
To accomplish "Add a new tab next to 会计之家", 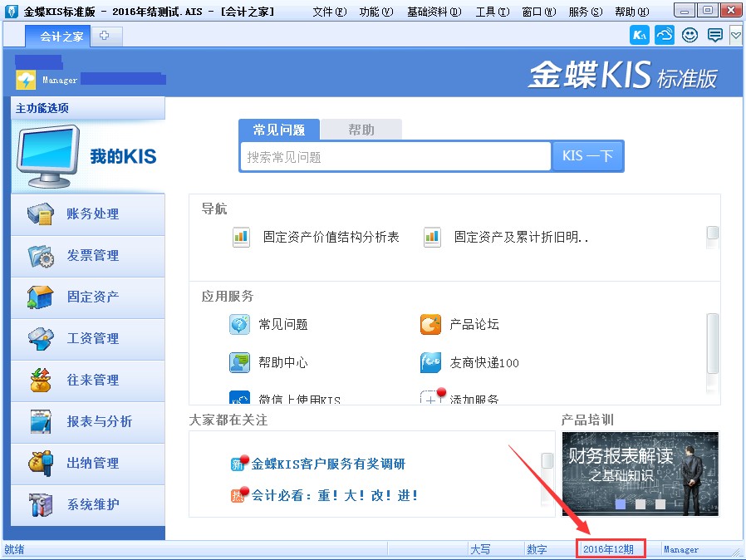I will click(x=106, y=36).
